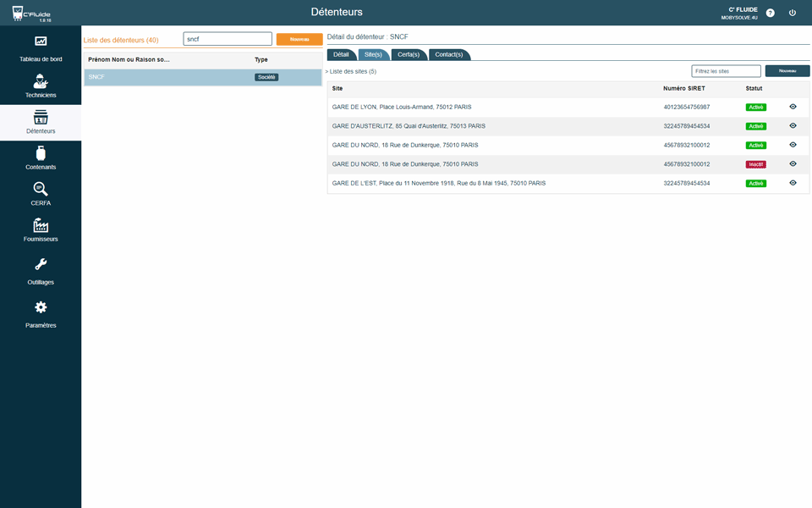The height and width of the screenshot is (508, 812).
Task: Click the Numéro SIRET column header
Action: (x=684, y=89)
